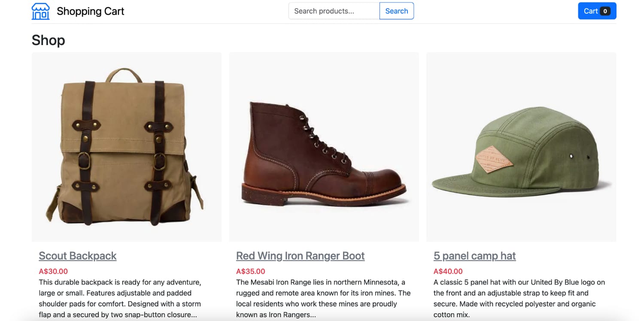Open the Scout Backpack product page
The height and width of the screenshot is (321, 644).
tap(77, 255)
